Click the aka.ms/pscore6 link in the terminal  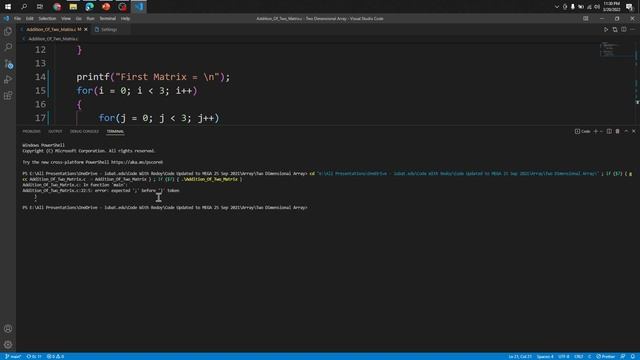tap(137, 162)
